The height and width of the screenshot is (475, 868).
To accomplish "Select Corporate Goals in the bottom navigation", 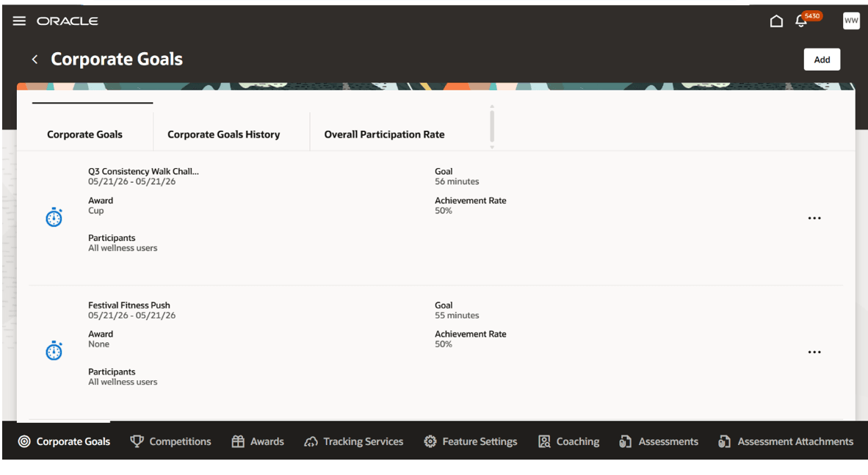I will point(64,441).
